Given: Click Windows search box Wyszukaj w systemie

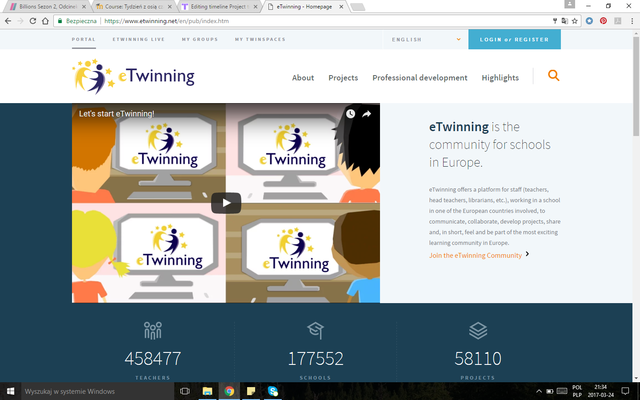Looking at the screenshot, I should point(97,391).
